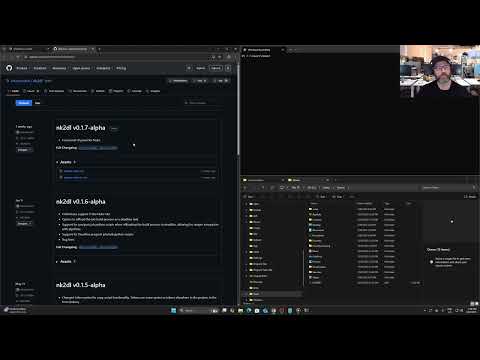Open the Solutions menu in GitHub header
Image resolution: width=480 pixels, height=360 pixels.
click(40, 68)
